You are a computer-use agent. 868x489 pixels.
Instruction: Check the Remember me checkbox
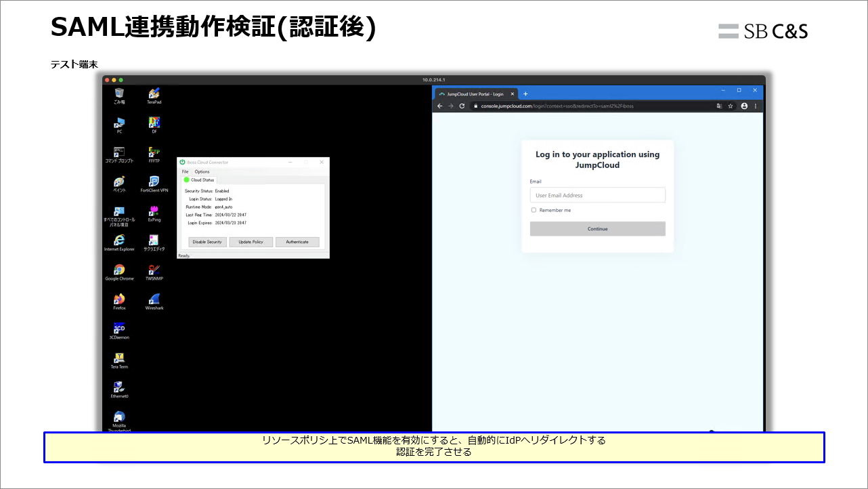coord(533,210)
